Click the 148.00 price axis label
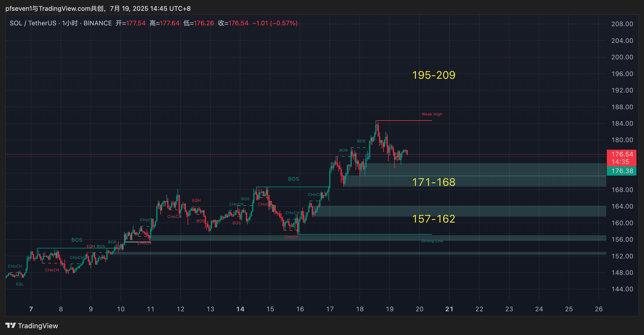The width and height of the screenshot is (644, 335). (x=622, y=273)
